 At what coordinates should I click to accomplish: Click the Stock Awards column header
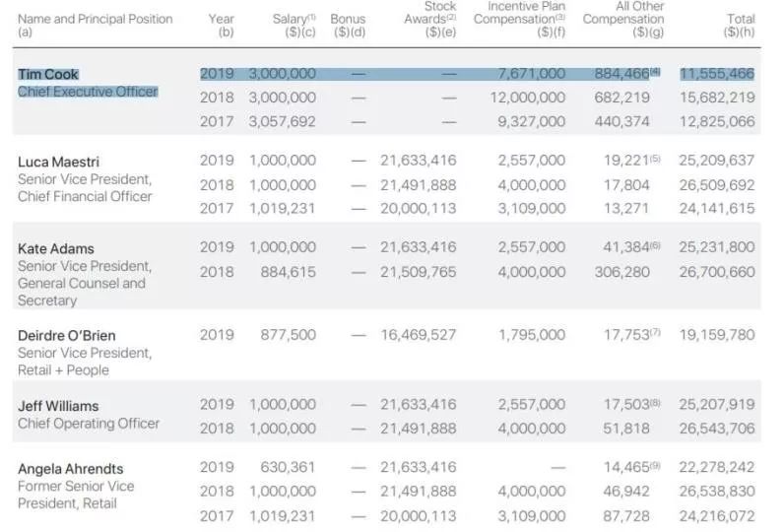pos(430,19)
